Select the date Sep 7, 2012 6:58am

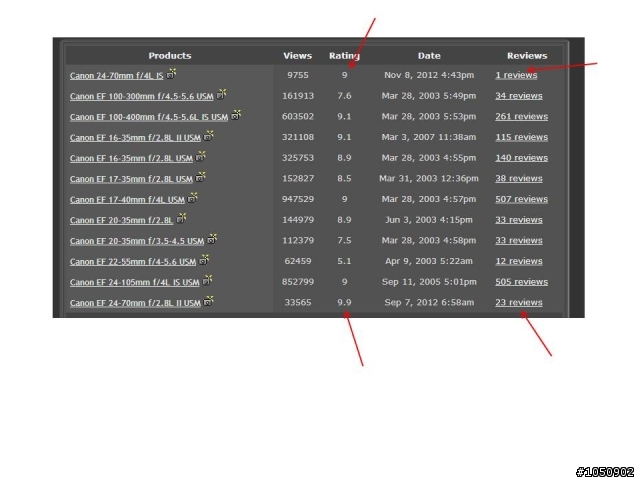tap(429, 302)
